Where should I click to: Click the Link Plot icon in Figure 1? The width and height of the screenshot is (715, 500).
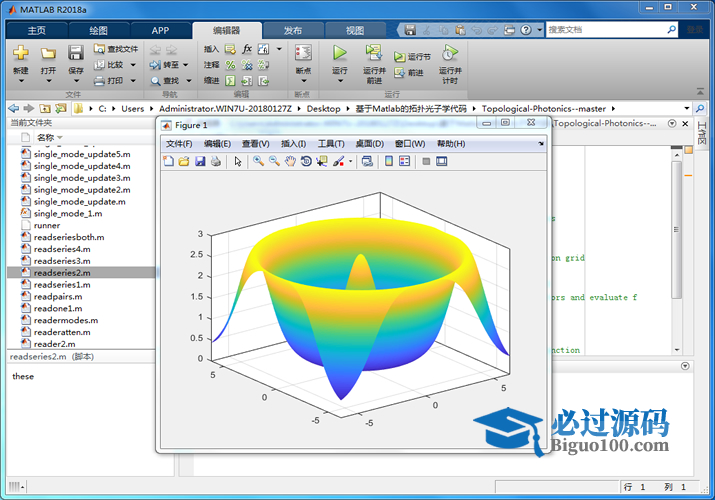click(367, 161)
